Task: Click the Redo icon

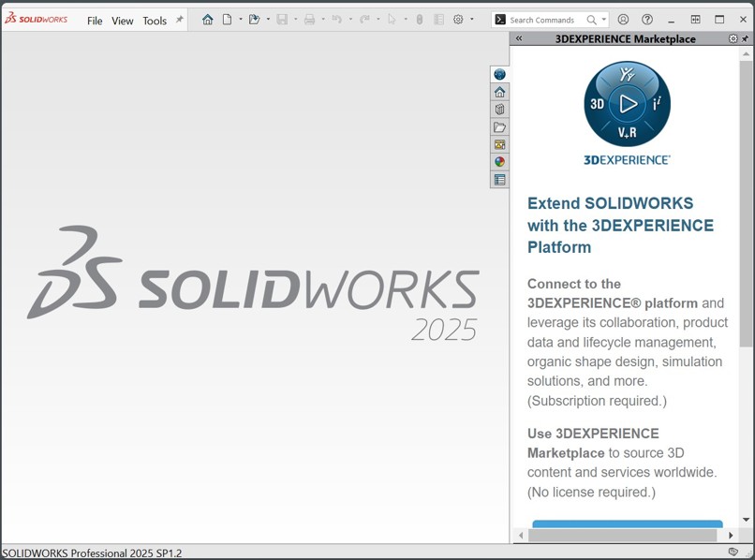Action: [x=364, y=20]
